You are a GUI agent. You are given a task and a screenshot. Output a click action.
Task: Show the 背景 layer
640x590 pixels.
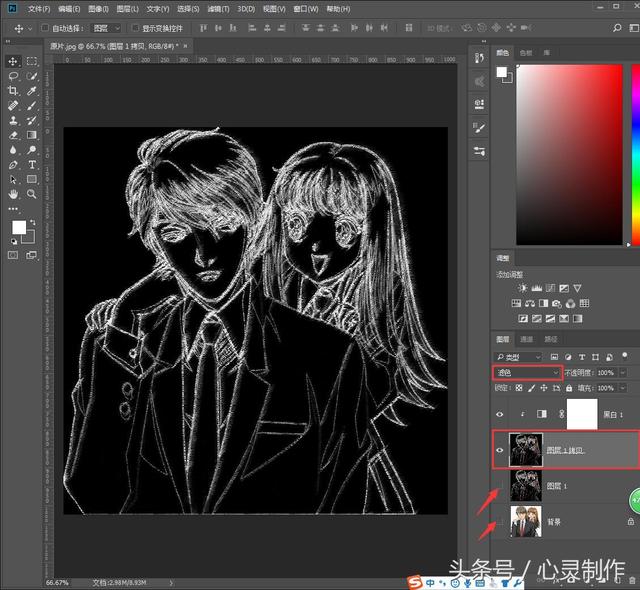[x=500, y=522]
